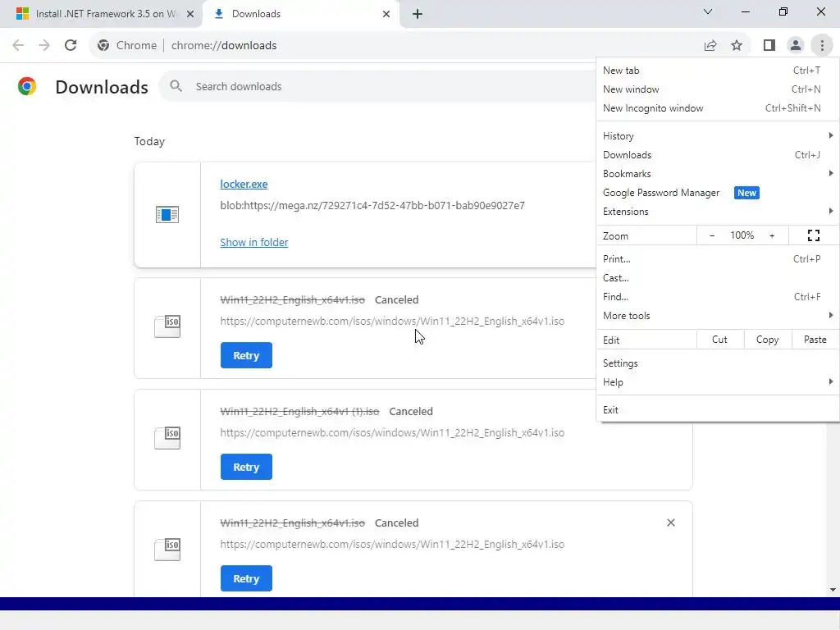
Task: Choose Print... from the menu
Action: [x=717, y=258]
